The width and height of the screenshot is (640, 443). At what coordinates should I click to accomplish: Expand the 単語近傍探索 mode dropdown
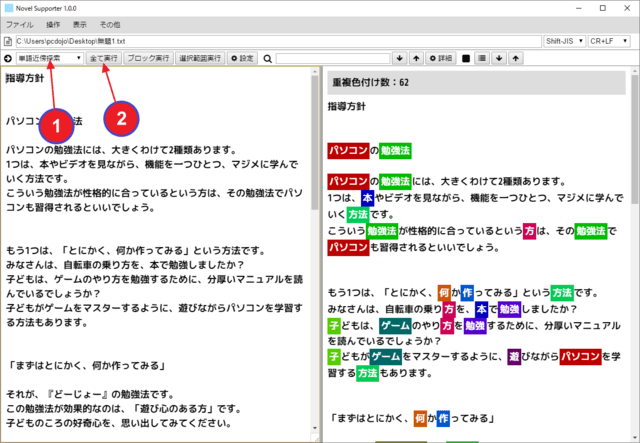coord(49,59)
